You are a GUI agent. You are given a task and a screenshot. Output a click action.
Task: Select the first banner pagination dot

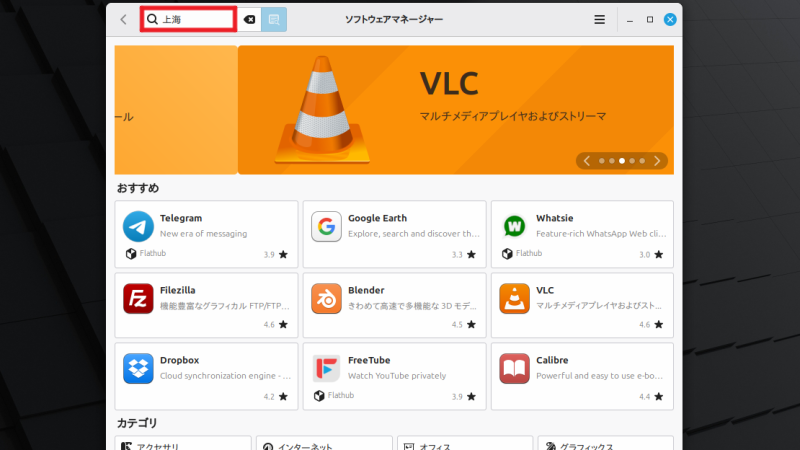[602, 161]
